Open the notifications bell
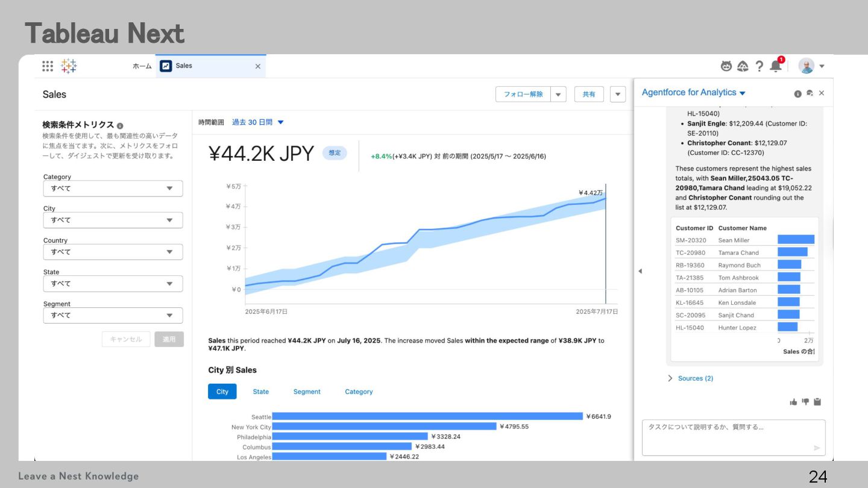 (776, 66)
